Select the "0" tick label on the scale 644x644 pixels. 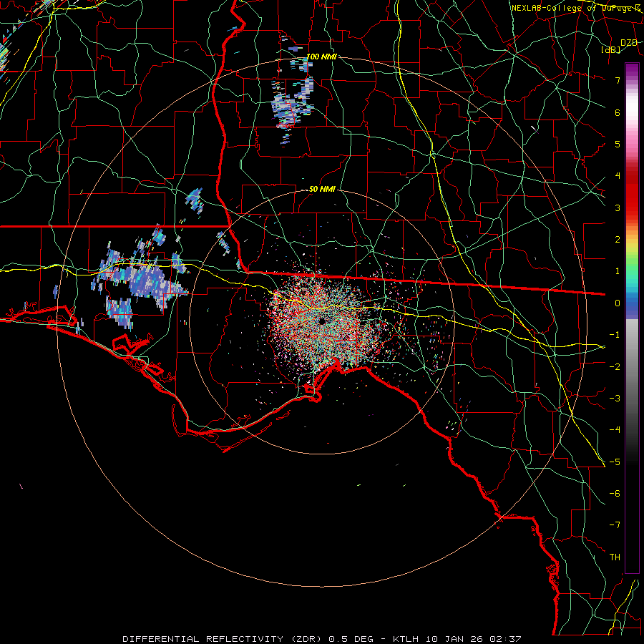618,303
